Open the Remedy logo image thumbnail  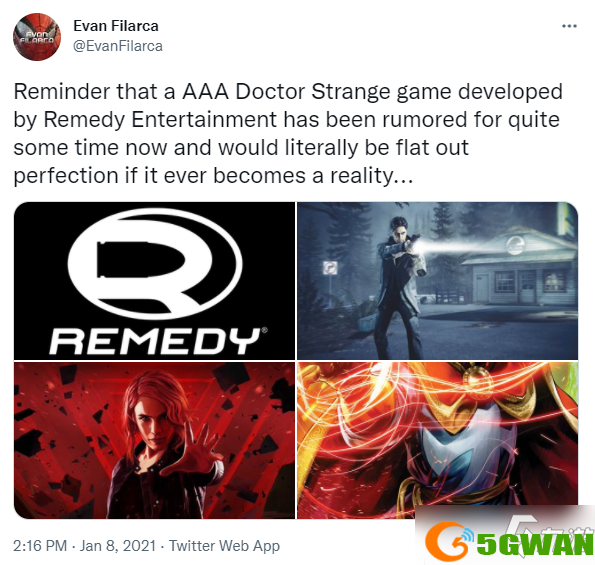[x=154, y=280]
